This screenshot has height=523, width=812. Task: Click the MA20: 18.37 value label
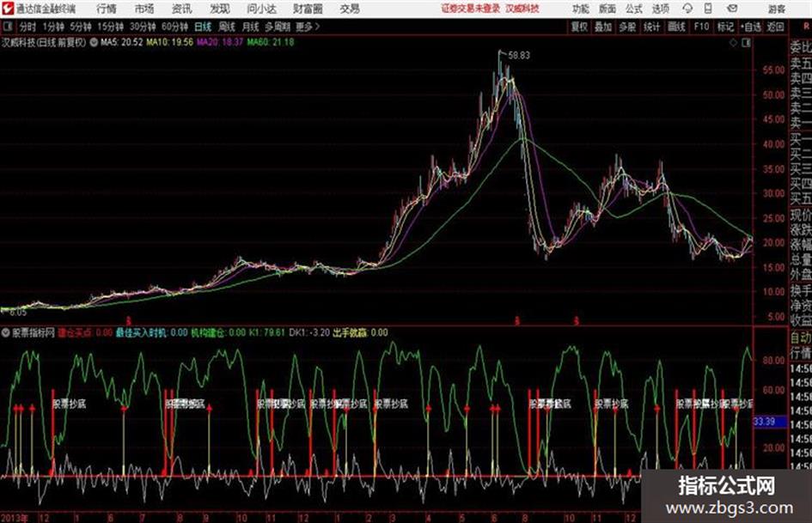[220, 42]
